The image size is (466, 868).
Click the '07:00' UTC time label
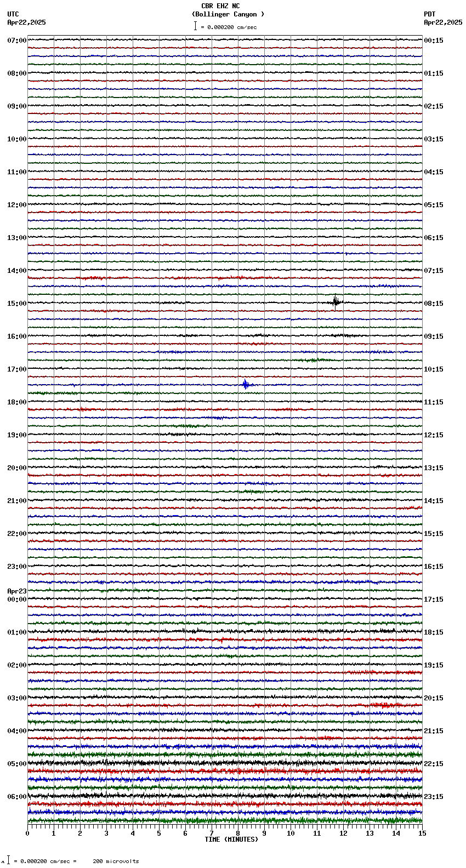point(17,41)
